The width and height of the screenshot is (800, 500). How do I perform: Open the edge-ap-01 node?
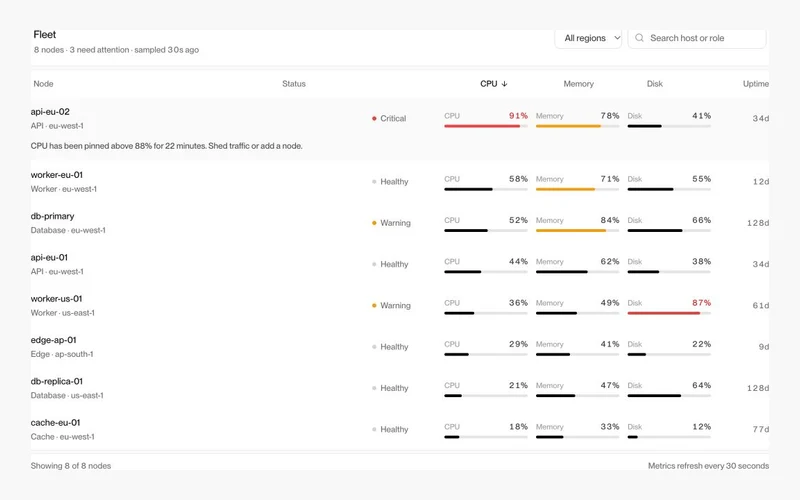tap(54, 340)
